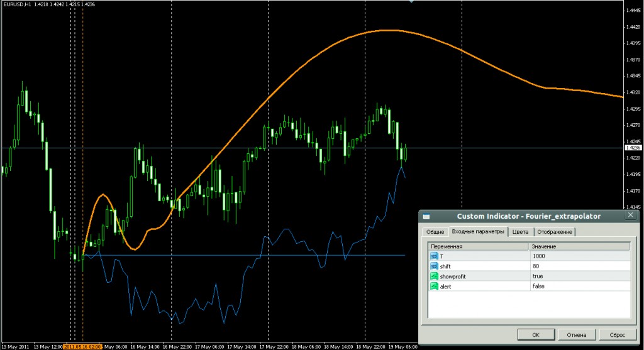This screenshot has width=644, height=350.
Task: Click the T parameter variable icon
Action: (x=434, y=256)
